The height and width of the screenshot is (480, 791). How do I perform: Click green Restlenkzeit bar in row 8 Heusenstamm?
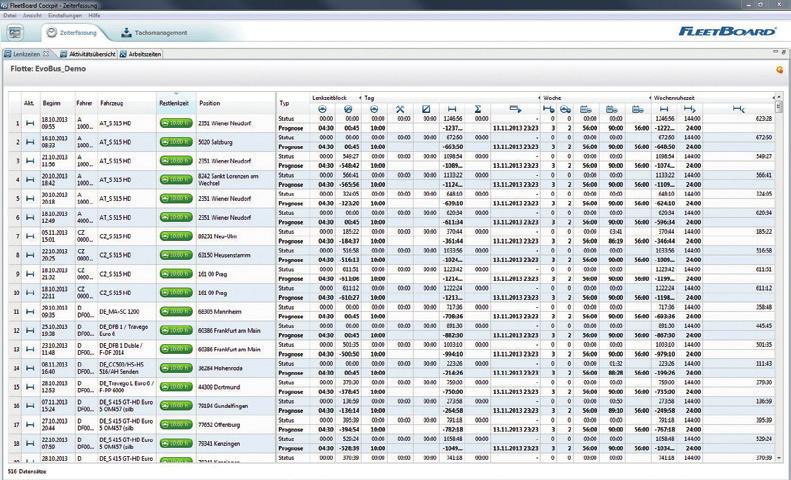[176, 255]
